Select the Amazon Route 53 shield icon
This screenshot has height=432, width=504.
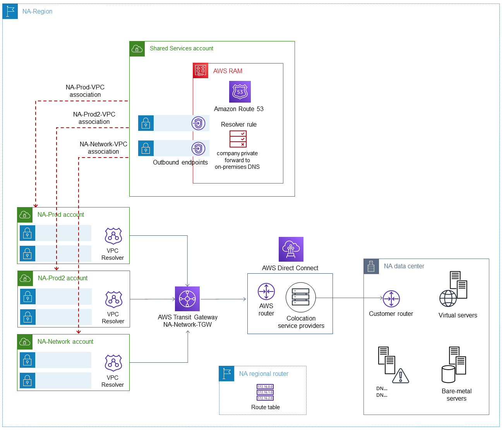tap(240, 92)
